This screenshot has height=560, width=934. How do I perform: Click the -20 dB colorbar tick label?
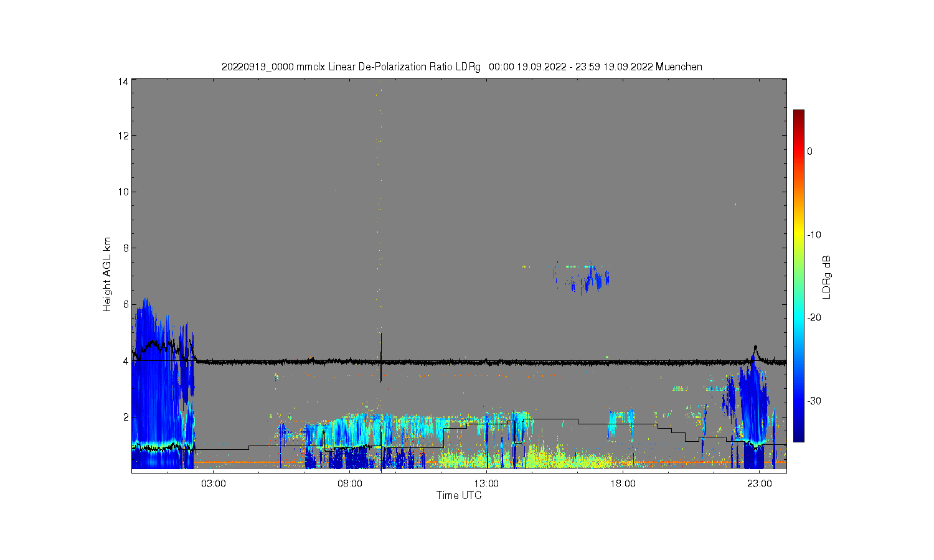point(814,317)
